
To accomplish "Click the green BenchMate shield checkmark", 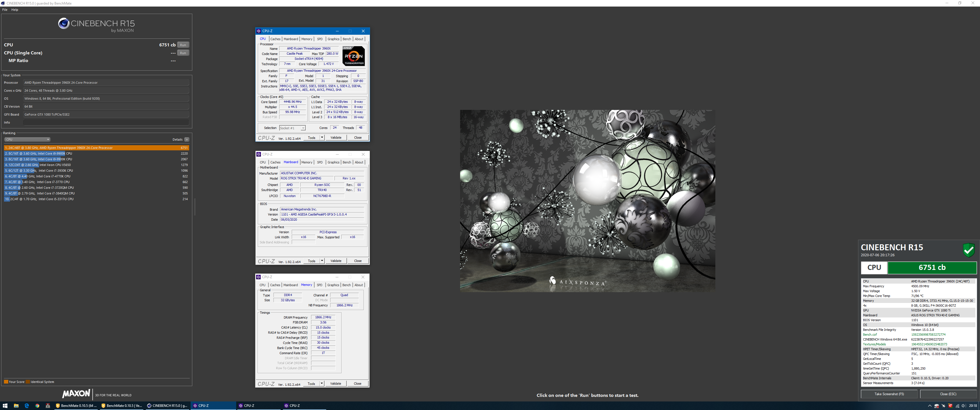I will (969, 250).
